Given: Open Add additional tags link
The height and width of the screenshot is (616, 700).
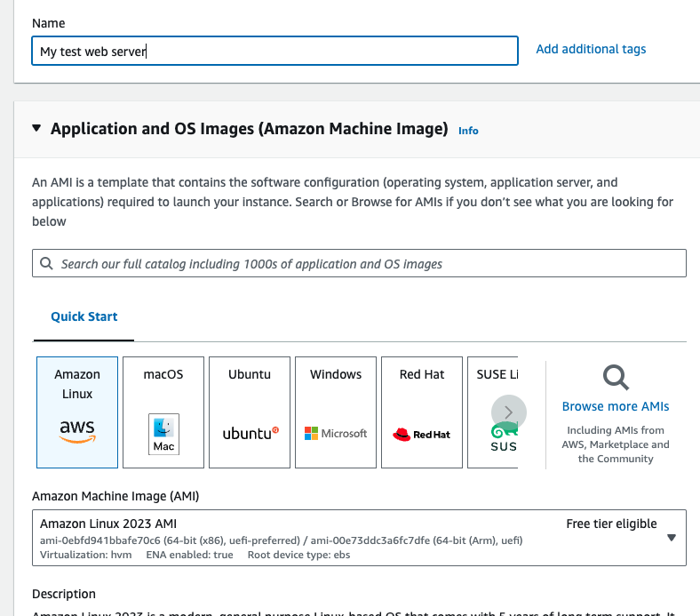Looking at the screenshot, I should [x=591, y=49].
